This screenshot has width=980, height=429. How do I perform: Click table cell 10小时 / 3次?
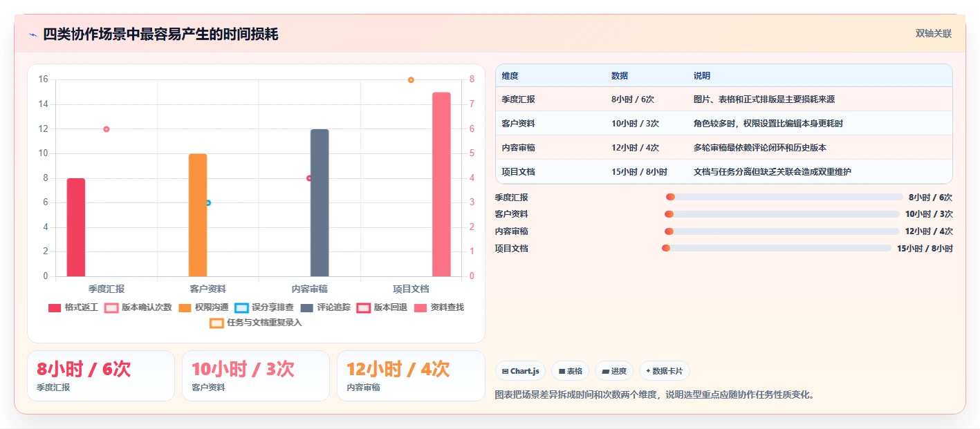point(635,124)
